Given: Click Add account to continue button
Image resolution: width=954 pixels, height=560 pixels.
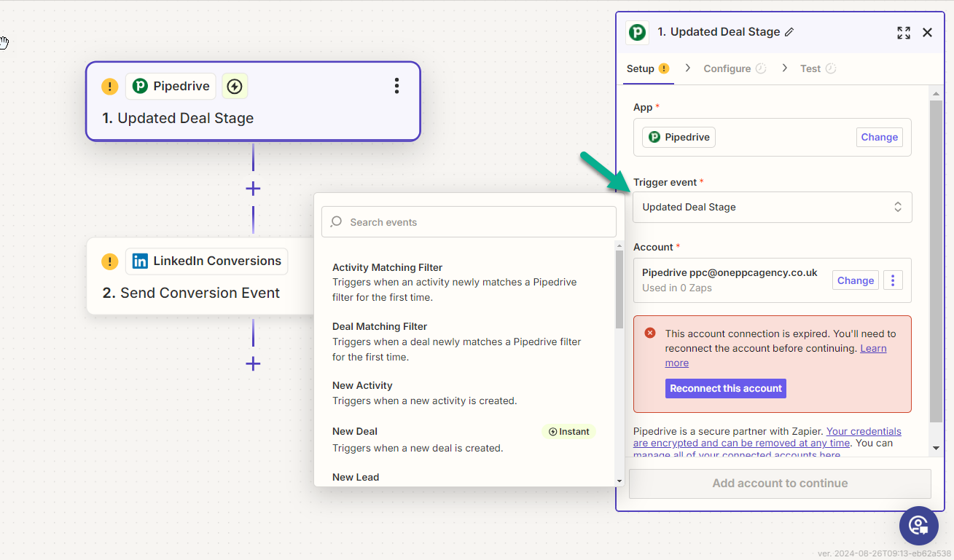Looking at the screenshot, I should click(x=780, y=484).
